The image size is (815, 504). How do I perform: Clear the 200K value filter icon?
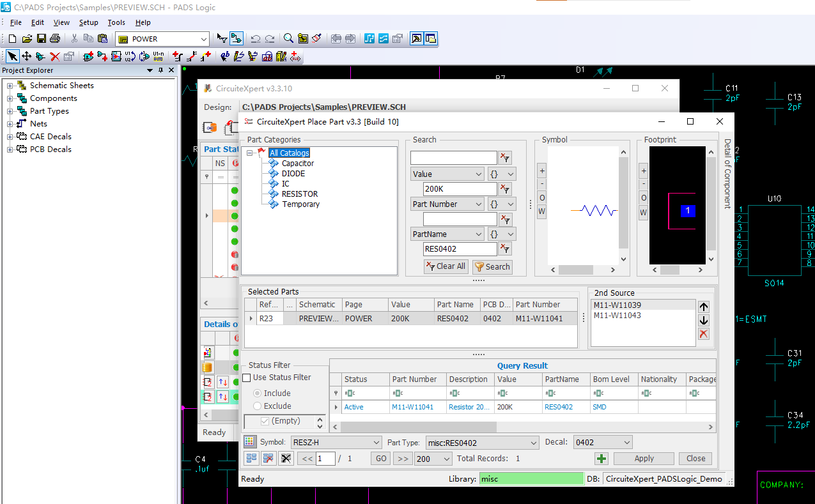(x=505, y=189)
